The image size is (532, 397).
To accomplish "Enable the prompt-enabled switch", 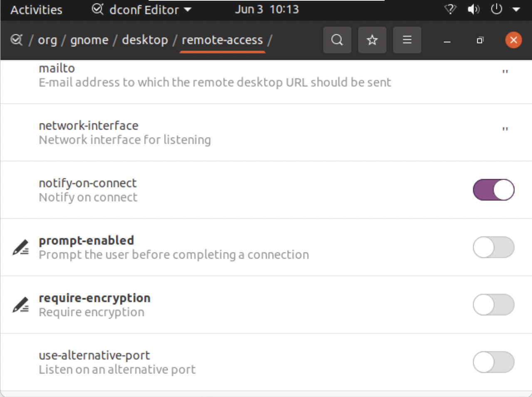I will [x=494, y=247].
